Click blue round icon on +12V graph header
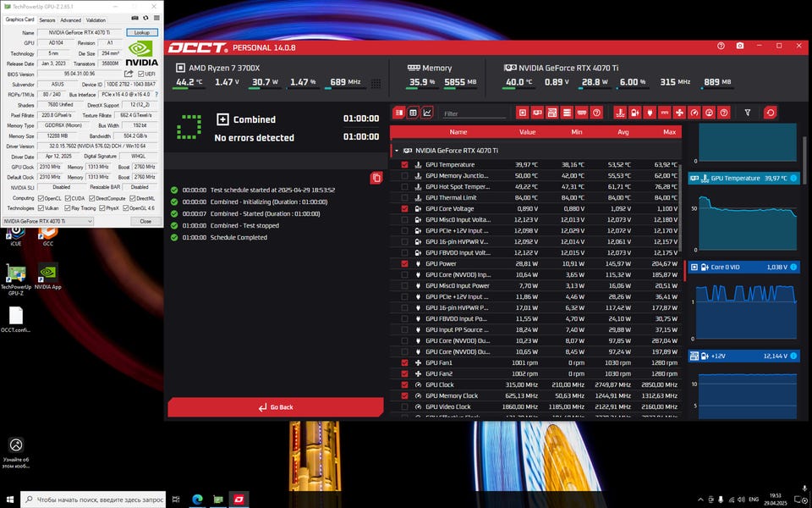Image resolution: width=812 pixels, height=508 pixels. click(x=793, y=356)
